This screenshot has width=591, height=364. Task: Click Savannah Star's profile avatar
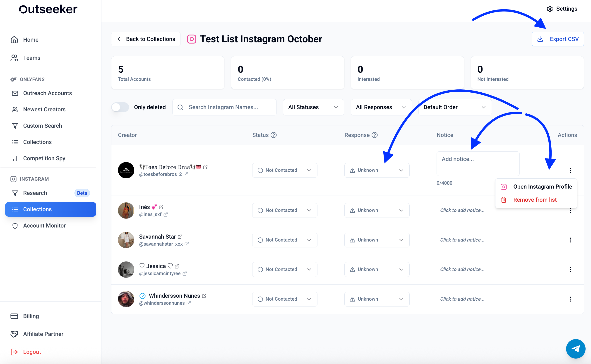pos(126,240)
